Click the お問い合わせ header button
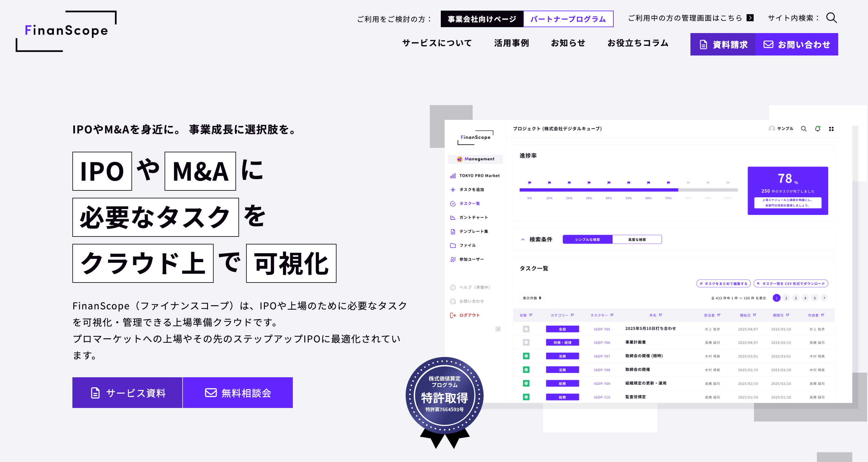 797,45
